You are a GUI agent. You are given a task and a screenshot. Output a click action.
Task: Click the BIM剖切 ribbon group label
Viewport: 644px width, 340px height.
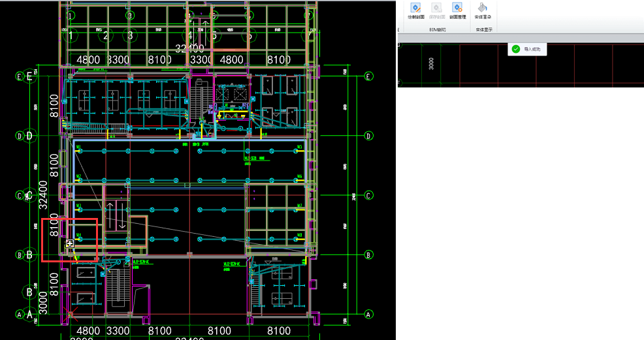click(437, 29)
